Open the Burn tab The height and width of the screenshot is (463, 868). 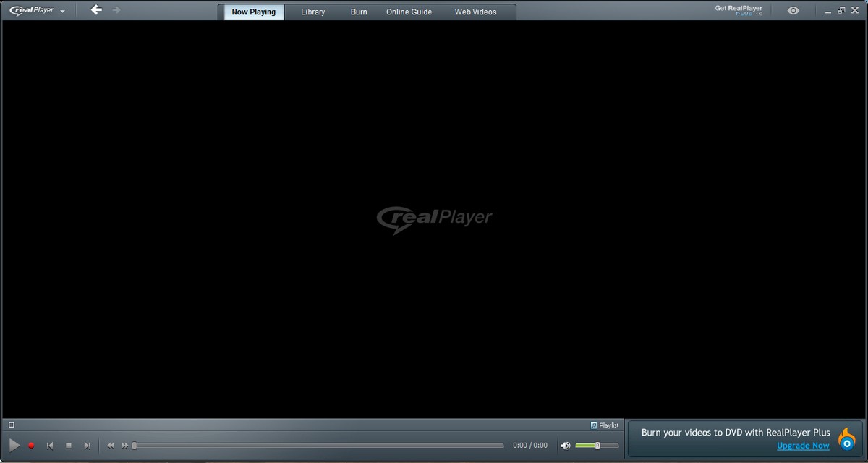[x=359, y=12]
